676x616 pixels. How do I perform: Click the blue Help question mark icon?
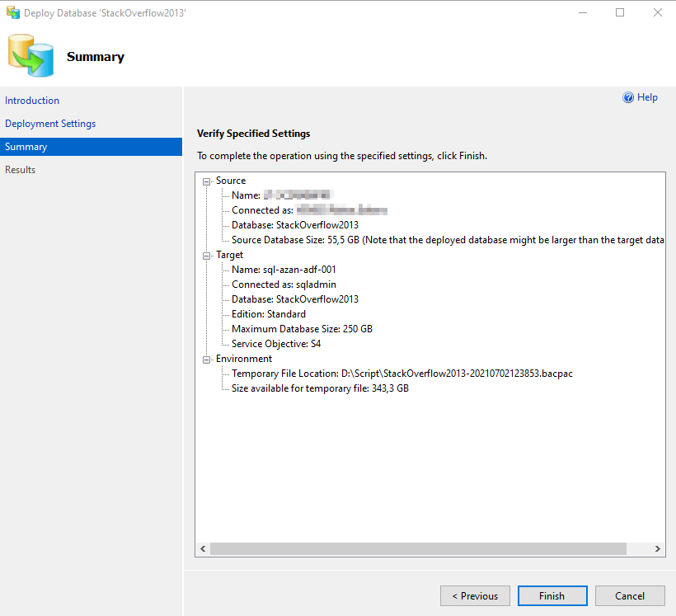(628, 97)
